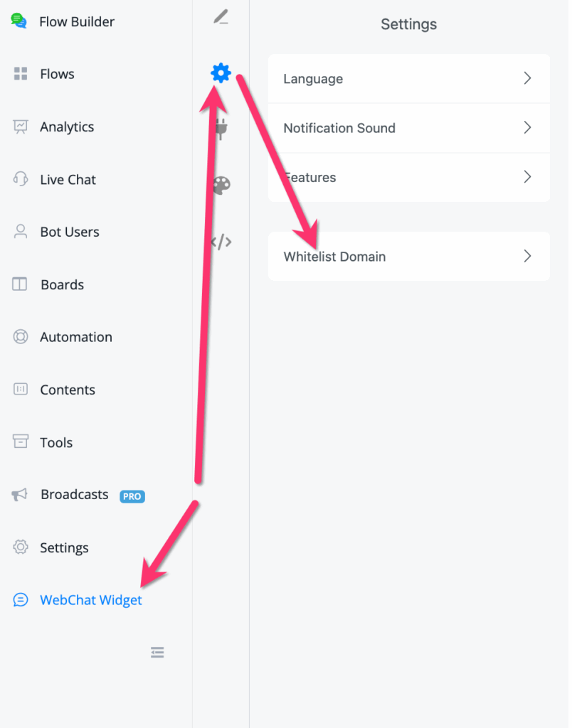The image size is (572, 728).
Task: Click the Flow Builder logo icon
Action: pyautogui.click(x=19, y=21)
